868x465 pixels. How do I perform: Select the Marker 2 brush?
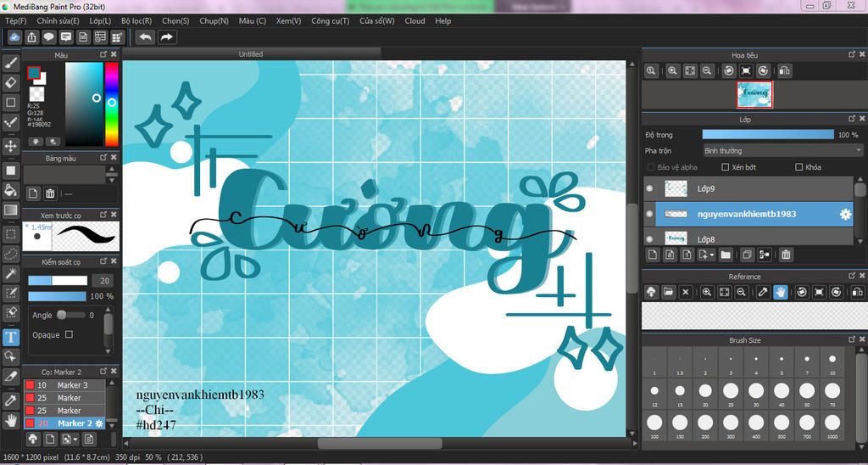click(64, 423)
